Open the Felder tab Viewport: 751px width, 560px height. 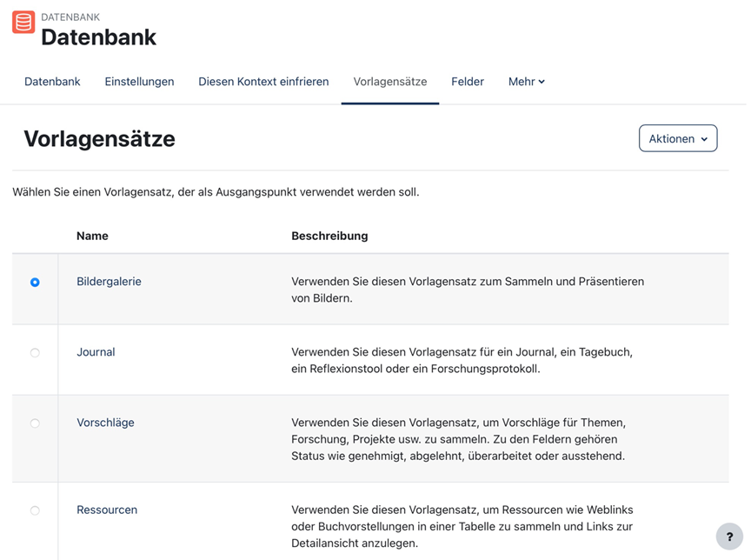[x=468, y=82]
